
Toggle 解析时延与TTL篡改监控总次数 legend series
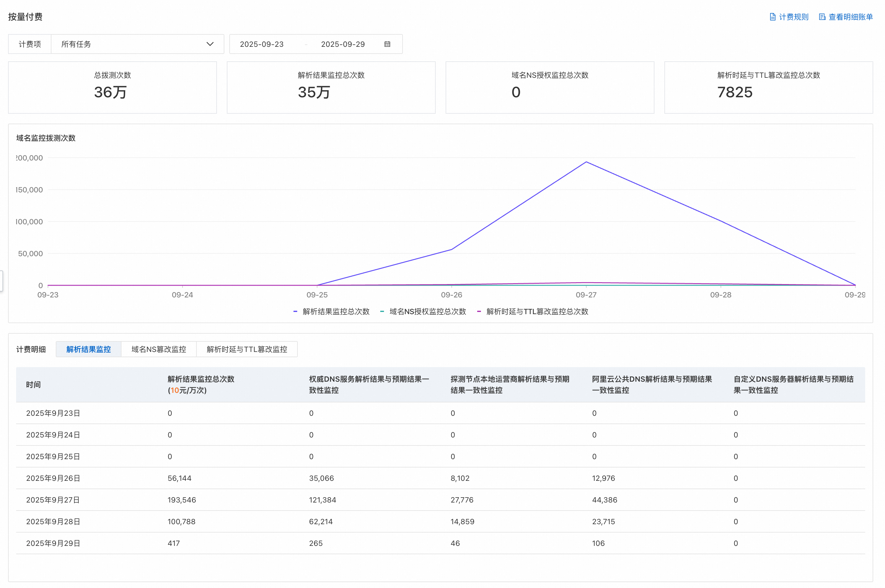point(532,311)
